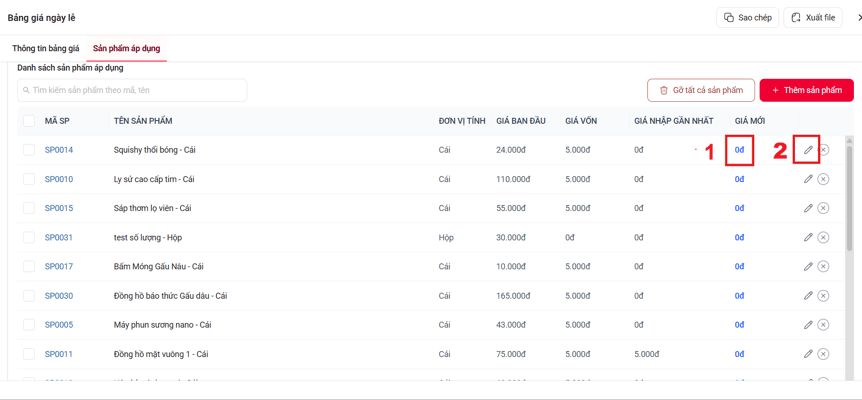Toggle checkbox for SP0030

tap(29, 296)
